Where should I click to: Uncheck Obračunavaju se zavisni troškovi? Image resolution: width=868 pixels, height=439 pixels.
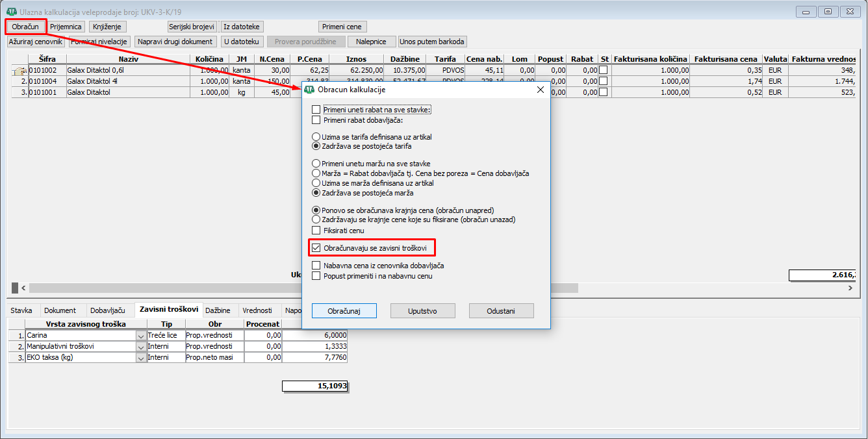click(316, 248)
